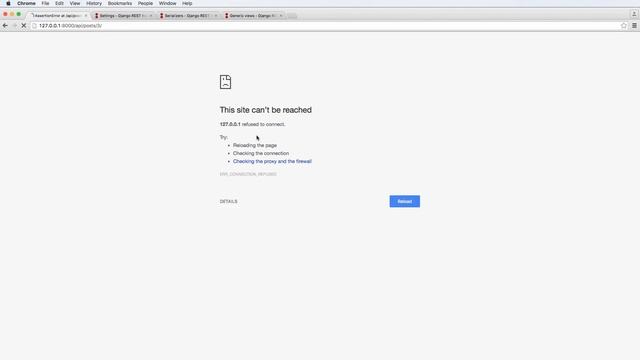
Task: Bookmark this page with the star icon
Action: click(x=624, y=25)
